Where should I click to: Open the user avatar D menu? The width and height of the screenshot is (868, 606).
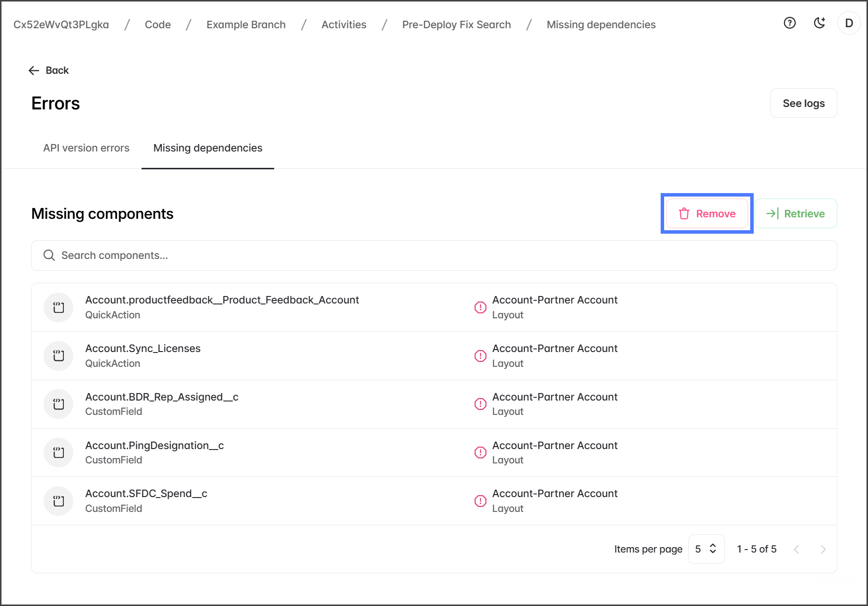click(849, 23)
